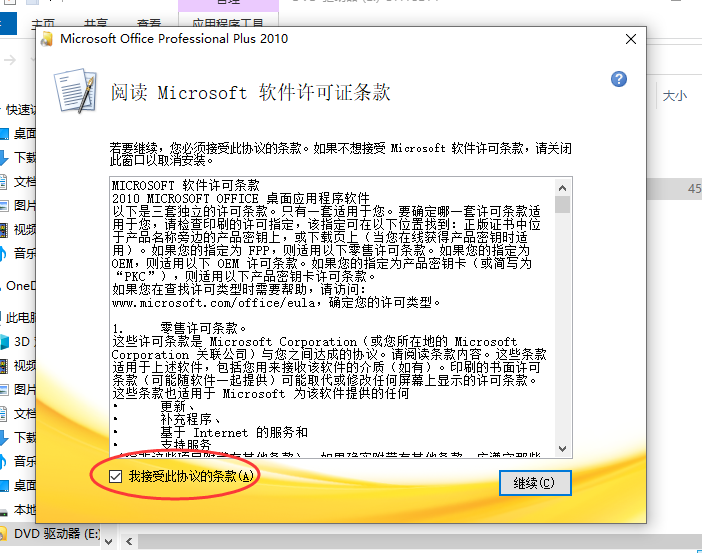This screenshot has height=553, width=702.
Task: Switch to the 主页 tab in Explorer
Action: tap(43, 23)
